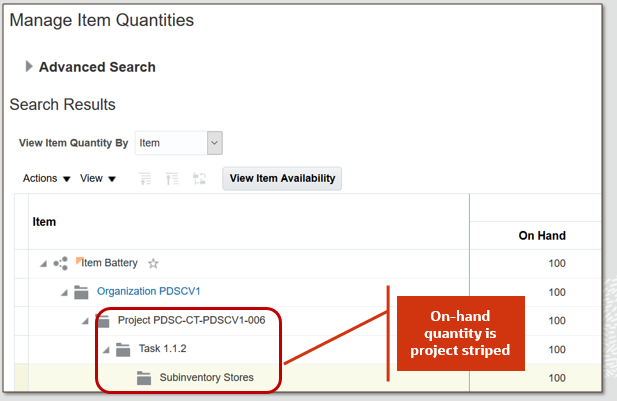The image size is (617, 404).
Task: Click the collapse all toolbar icon
Action: (x=172, y=179)
